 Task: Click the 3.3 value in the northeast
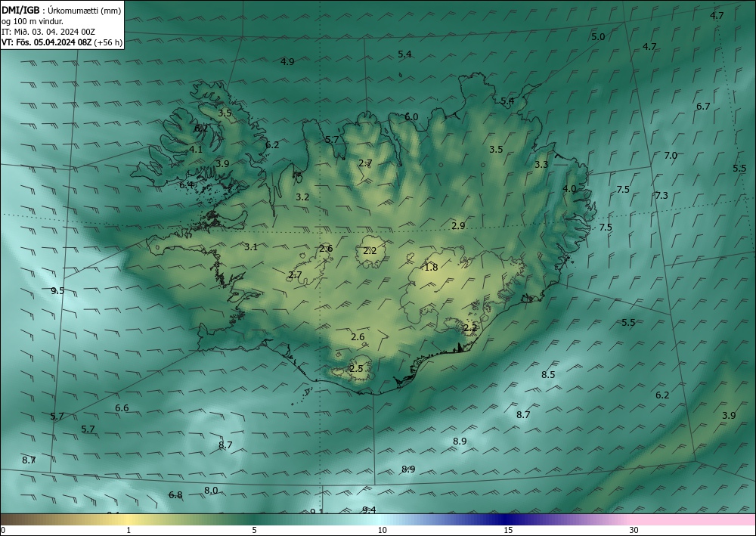[x=541, y=165]
